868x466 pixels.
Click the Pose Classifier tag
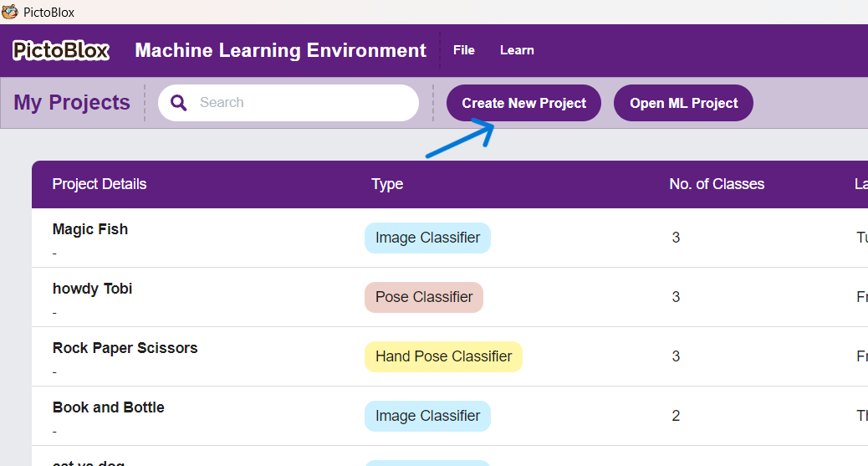[x=424, y=297]
